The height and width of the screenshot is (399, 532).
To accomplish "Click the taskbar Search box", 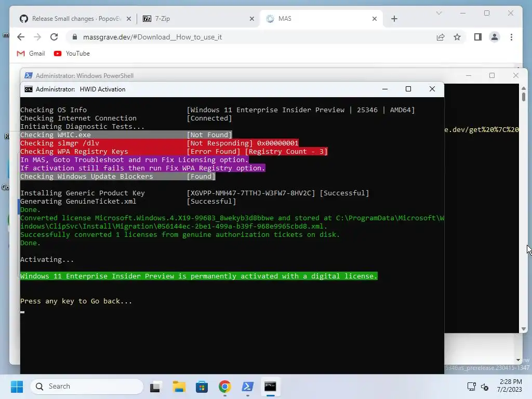I will tap(87, 387).
